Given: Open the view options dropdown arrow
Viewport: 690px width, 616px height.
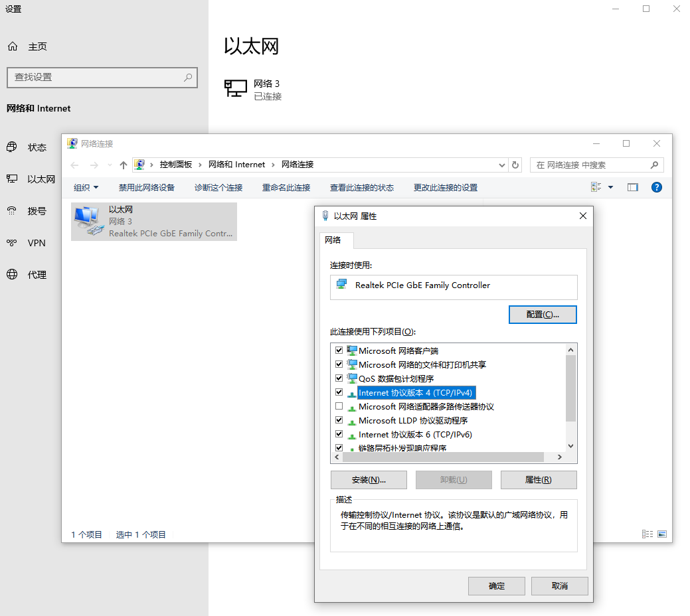Looking at the screenshot, I should tap(611, 187).
